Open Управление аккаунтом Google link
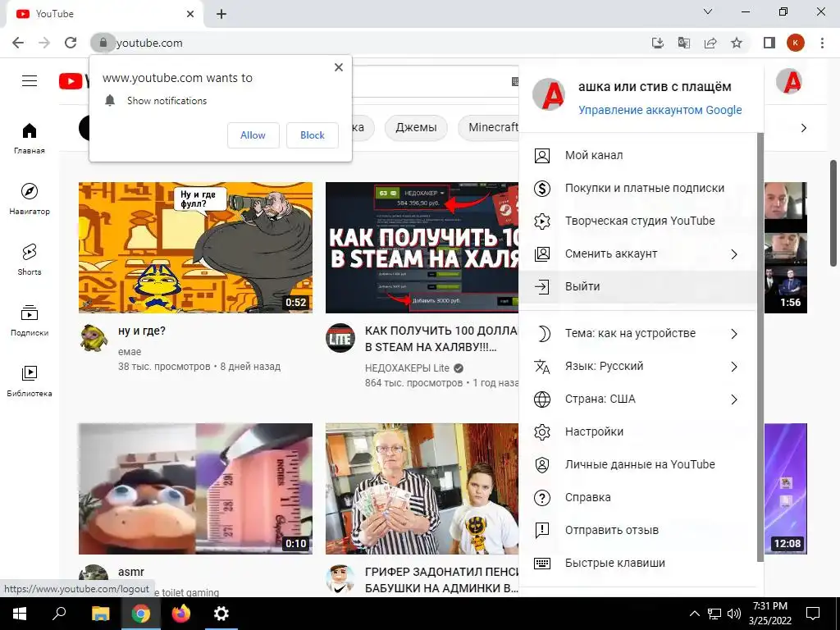The height and width of the screenshot is (630, 840). coord(660,110)
